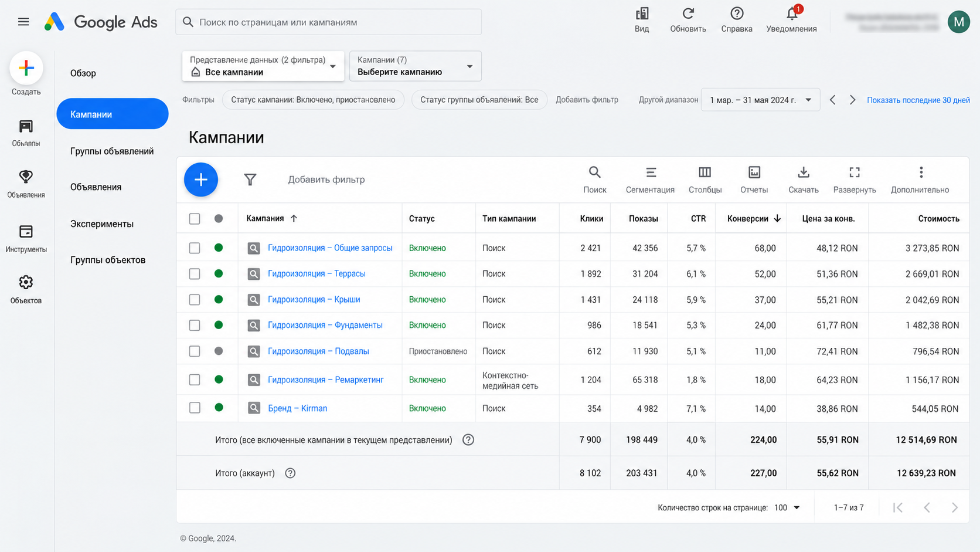Open Объявления navigation item
Viewport: 980px width, 552px height.
(96, 187)
